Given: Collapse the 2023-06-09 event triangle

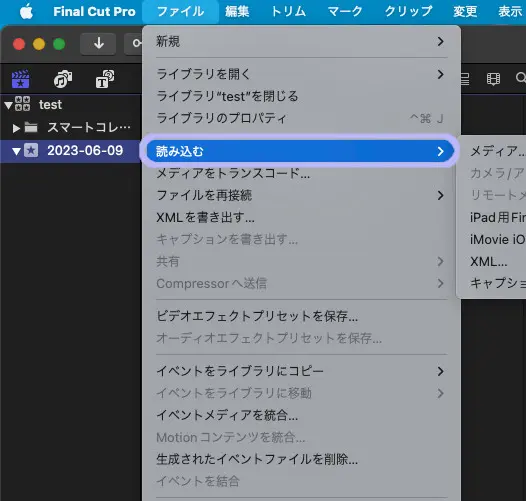Looking at the screenshot, I should pyautogui.click(x=16, y=151).
